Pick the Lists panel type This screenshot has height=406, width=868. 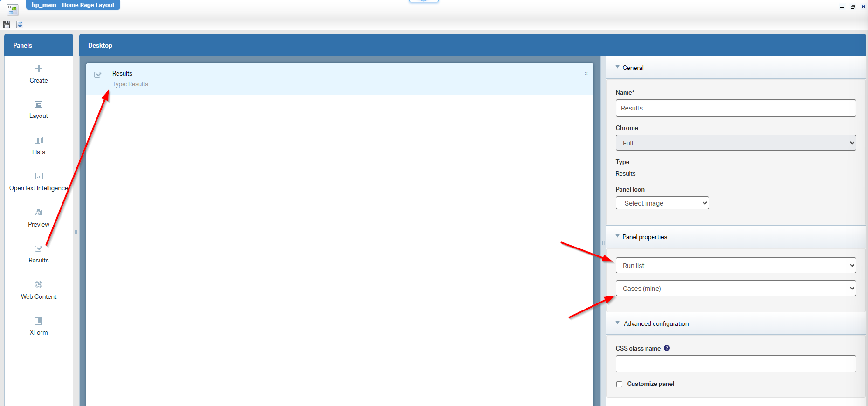pos(39,146)
